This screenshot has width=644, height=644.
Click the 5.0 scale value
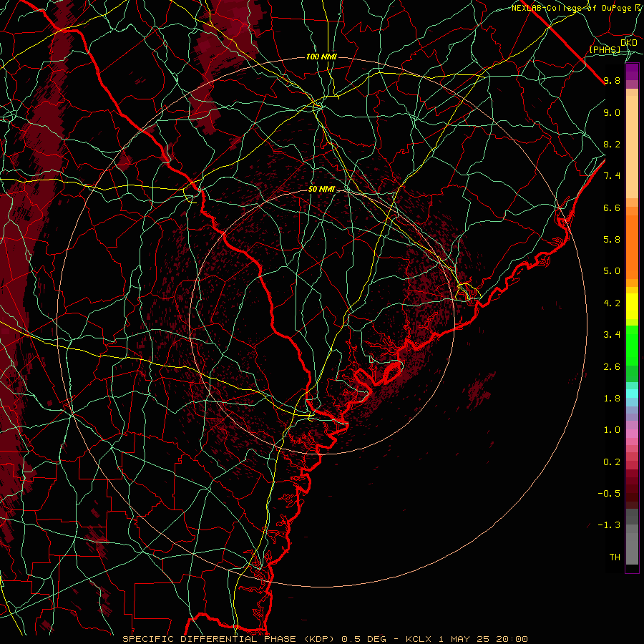coord(612,271)
